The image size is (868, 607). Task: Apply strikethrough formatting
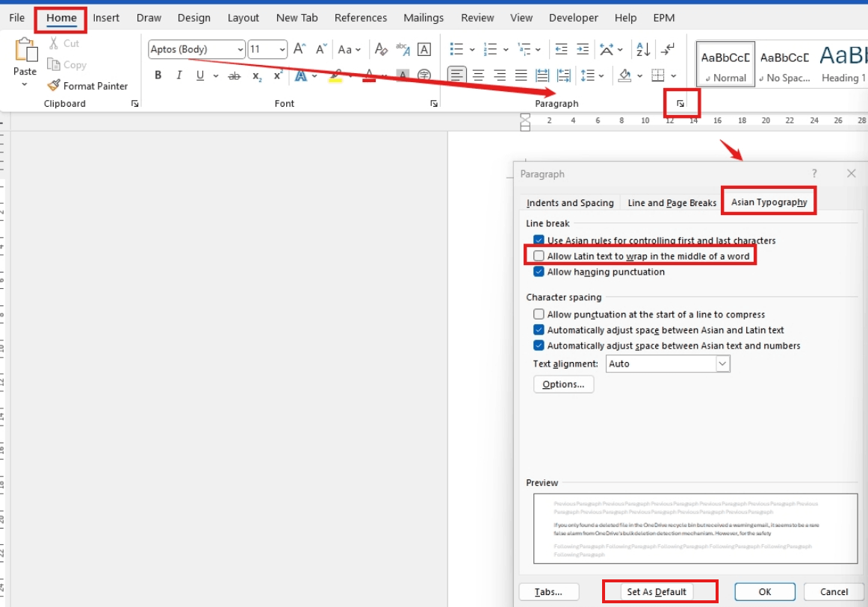tap(234, 76)
